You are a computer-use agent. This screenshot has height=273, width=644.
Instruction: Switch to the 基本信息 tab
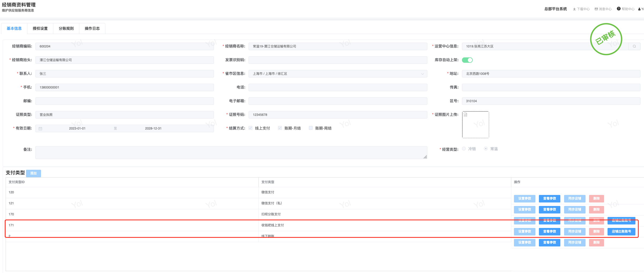[x=14, y=28]
